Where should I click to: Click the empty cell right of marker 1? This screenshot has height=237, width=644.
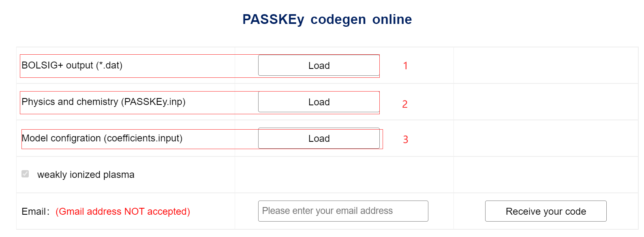coord(545,65)
